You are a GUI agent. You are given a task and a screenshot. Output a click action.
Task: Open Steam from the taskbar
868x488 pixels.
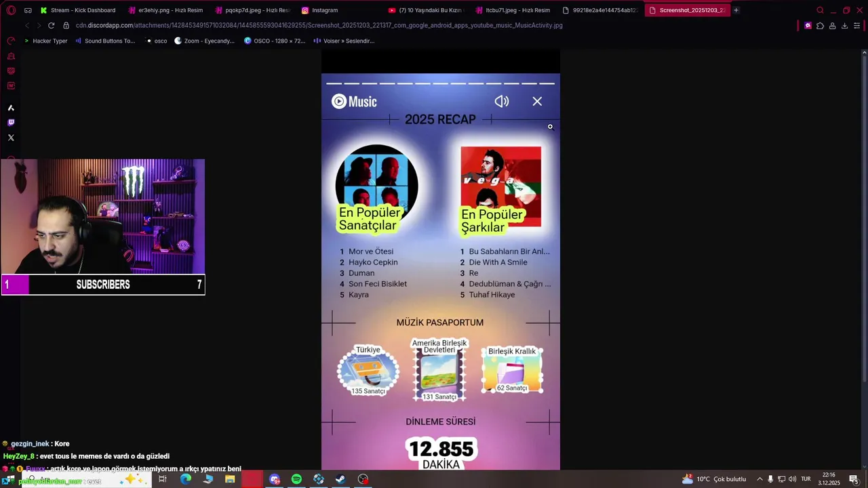point(340,479)
